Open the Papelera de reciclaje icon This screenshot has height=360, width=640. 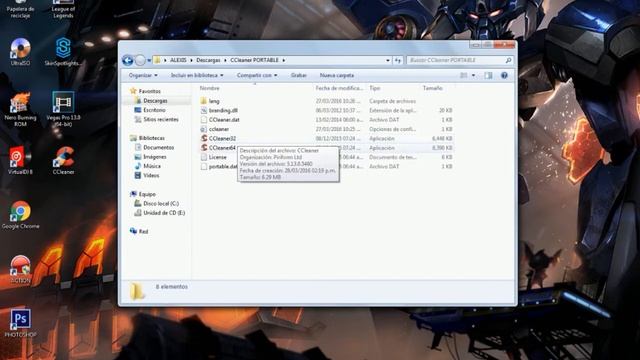coord(20,10)
